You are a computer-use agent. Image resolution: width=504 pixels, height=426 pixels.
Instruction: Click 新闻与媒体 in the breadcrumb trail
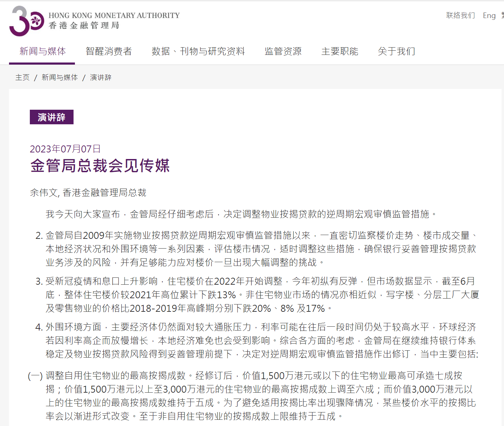[x=60, y=77]
